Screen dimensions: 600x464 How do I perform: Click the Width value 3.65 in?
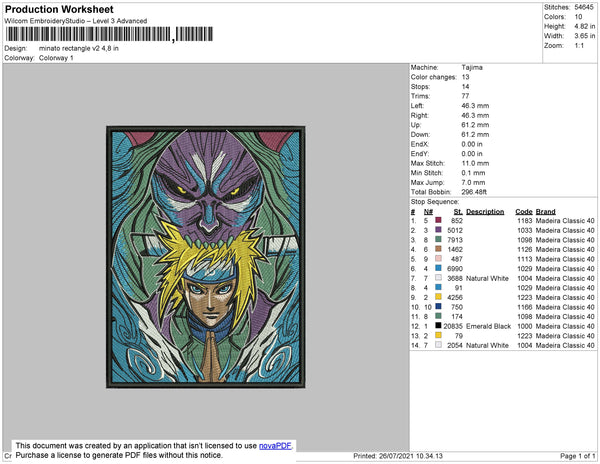585,36
